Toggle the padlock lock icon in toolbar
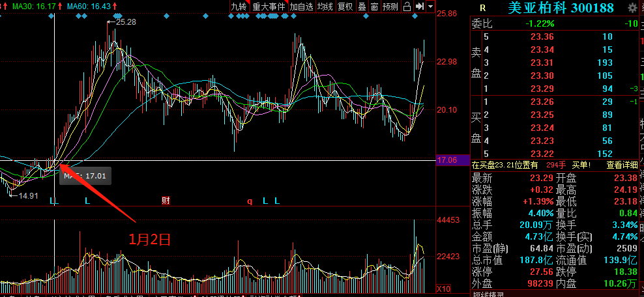 point(407,6)
